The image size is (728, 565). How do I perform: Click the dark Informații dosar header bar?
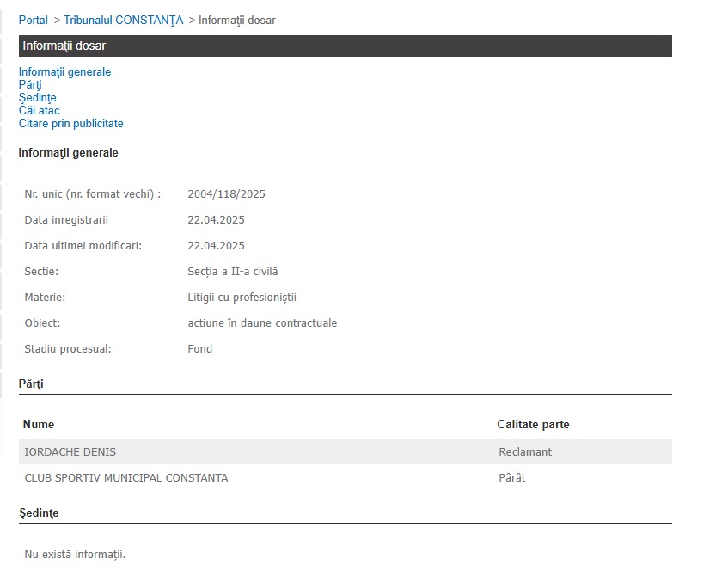[x=345, y=46]
